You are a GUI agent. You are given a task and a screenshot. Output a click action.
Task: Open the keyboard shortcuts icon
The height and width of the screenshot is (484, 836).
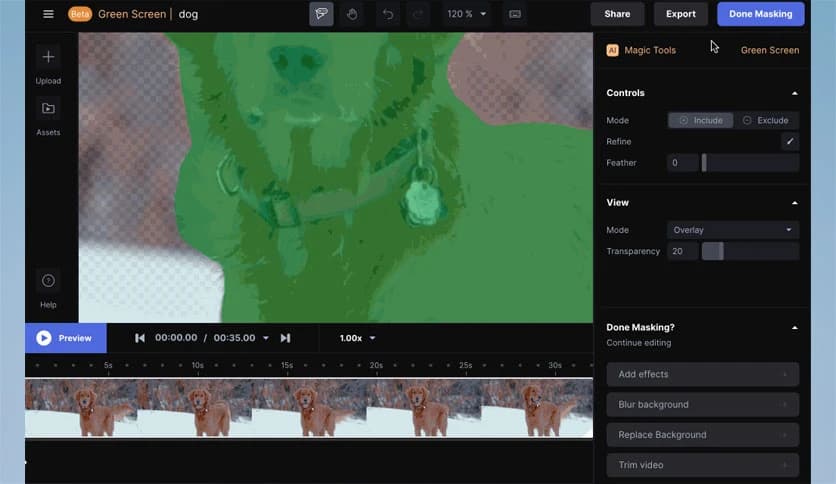515,14
